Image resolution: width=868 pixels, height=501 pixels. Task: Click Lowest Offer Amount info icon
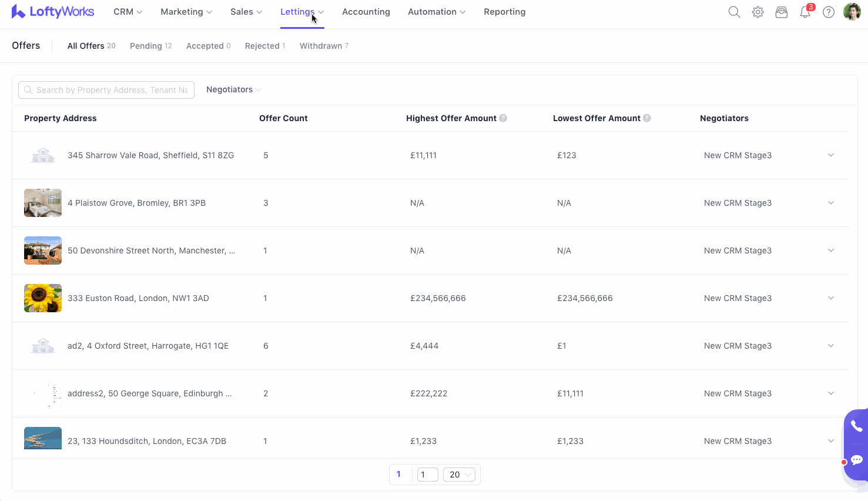[x=647, y=118]
